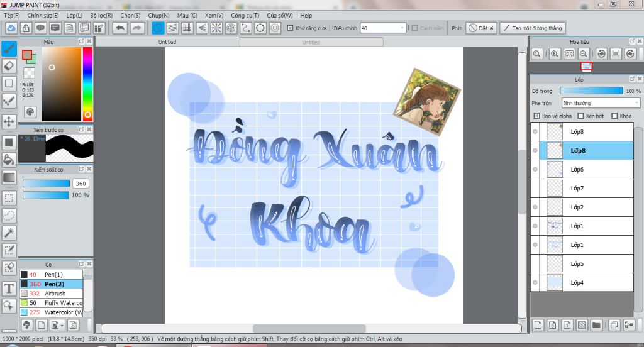Click the Redo arrow
This screenshot has width=644, height=347.
[137, 28]
